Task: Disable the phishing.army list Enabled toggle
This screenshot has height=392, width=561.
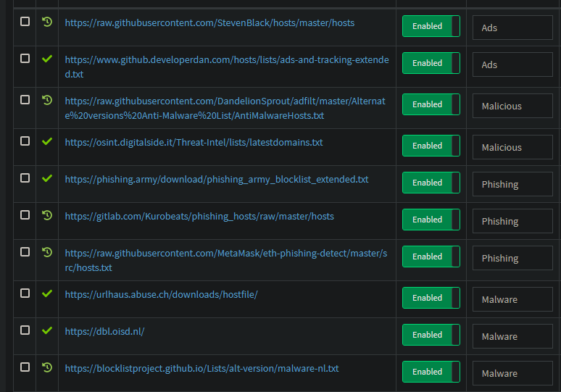Action: pos(431,183)
